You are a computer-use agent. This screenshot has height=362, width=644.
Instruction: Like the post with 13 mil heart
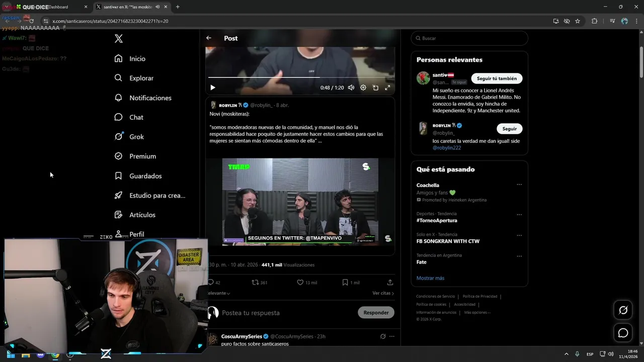point(300,283)
